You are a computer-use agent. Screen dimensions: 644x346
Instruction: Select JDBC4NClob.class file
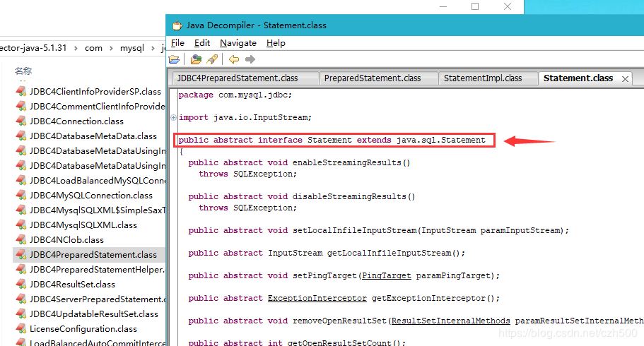tap(66, 239)
